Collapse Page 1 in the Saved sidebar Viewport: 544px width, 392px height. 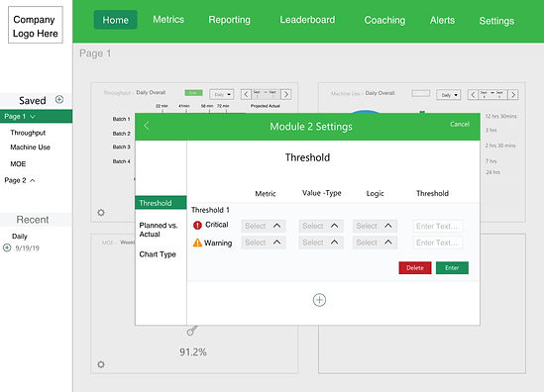coord(33,117)
